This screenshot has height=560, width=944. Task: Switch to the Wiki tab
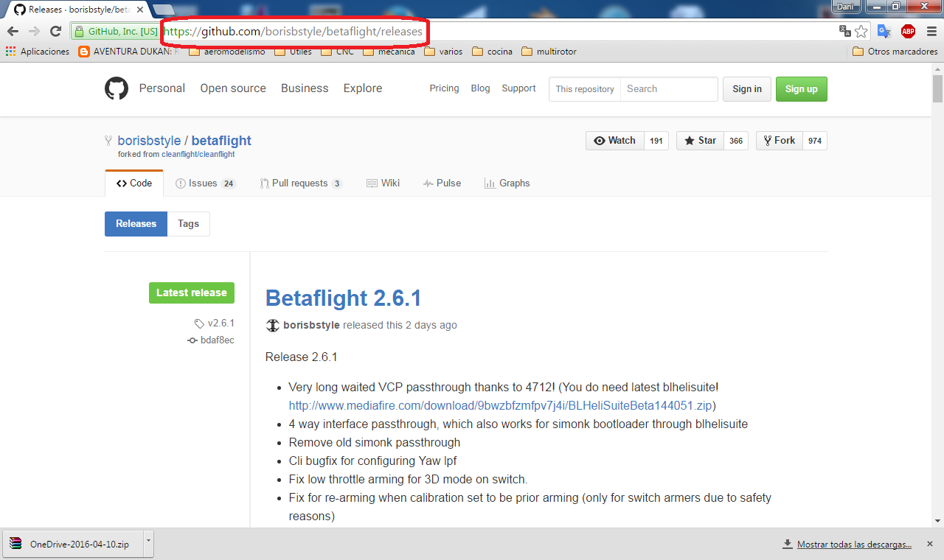[x=383, y=183]
